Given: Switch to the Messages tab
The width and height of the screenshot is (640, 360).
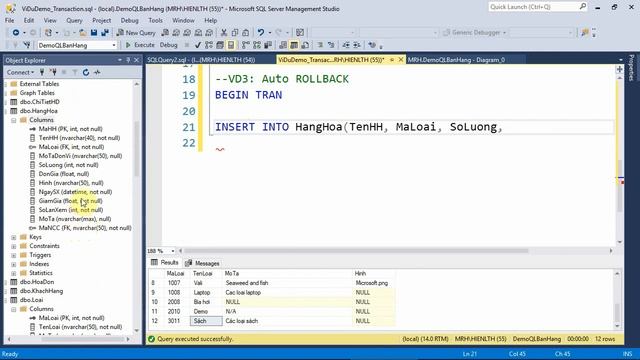Looking at the screenshot, I should [202, 263].
